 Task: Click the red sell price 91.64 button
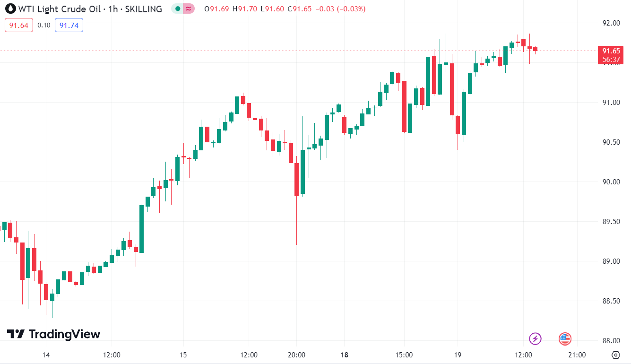19,25
